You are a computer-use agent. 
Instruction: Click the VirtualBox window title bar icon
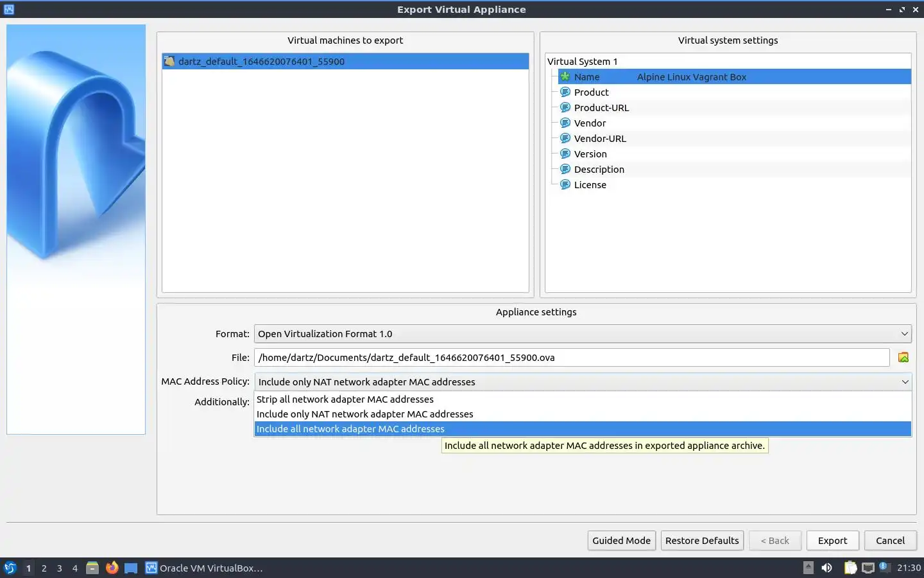coord(8,9)
